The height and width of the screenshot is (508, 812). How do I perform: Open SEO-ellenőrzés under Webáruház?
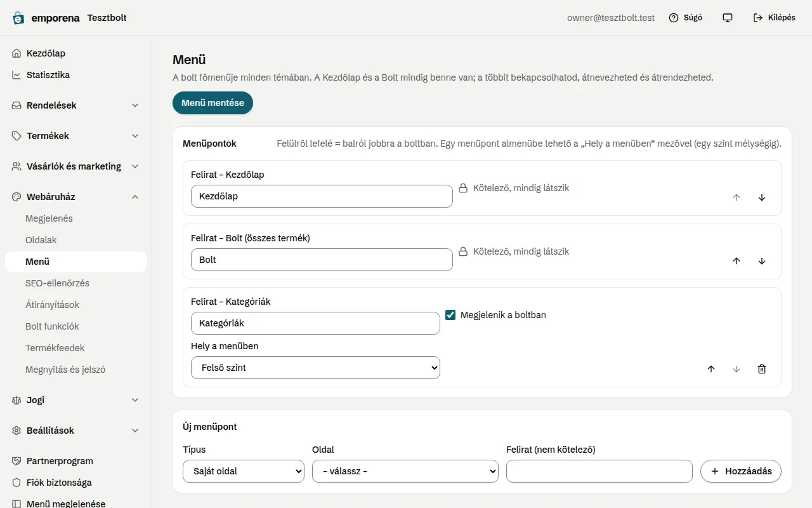coord(75,283)
